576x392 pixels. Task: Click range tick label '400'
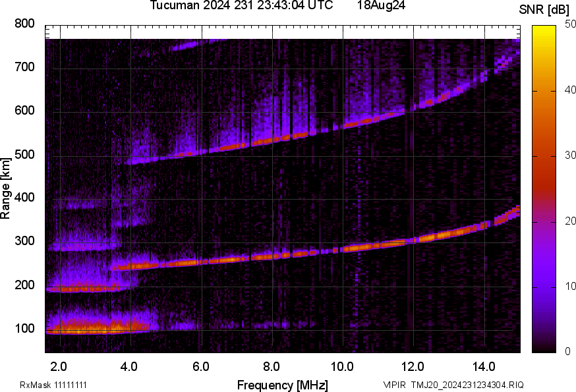pos(24,198)
